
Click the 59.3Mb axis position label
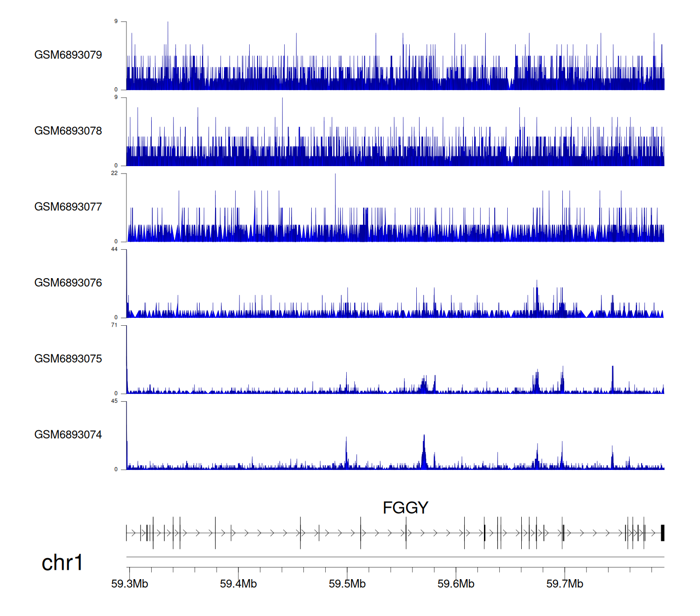tap(130, 584)
